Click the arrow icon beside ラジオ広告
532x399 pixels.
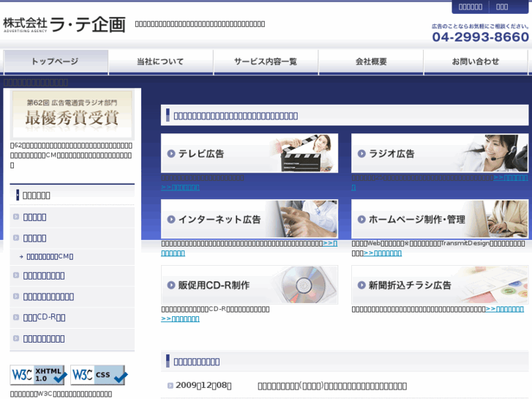point(361,154)
